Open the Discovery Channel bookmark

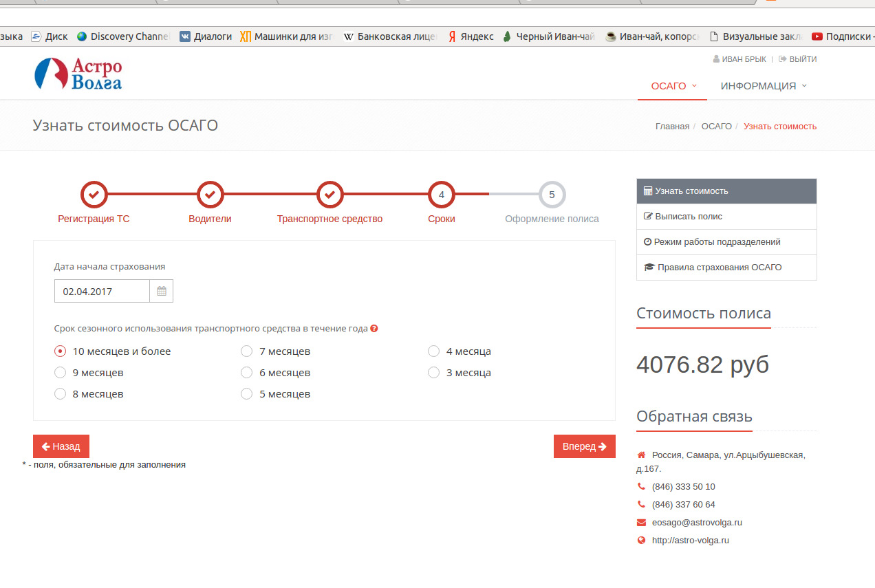click(x=123, y=36)
